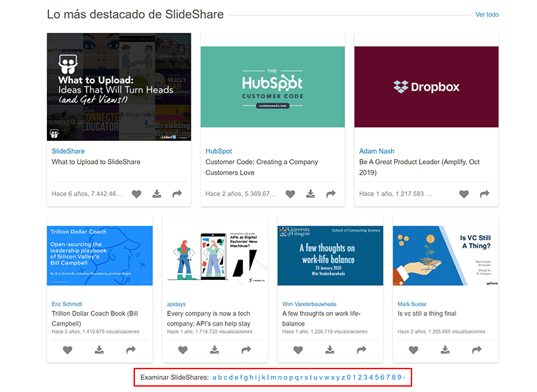Download the 'What to Upload' SlideShare presentation

pyautogui.click(x=156, y=194)
